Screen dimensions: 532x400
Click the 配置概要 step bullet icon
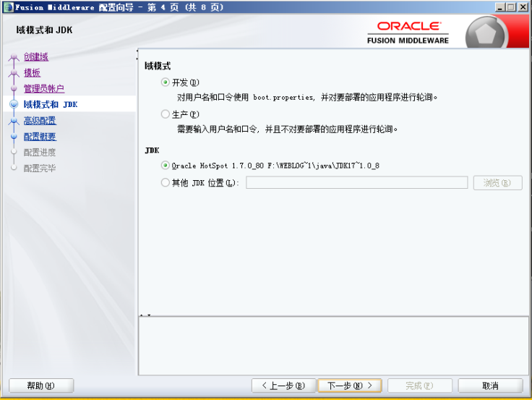(13, 137)
